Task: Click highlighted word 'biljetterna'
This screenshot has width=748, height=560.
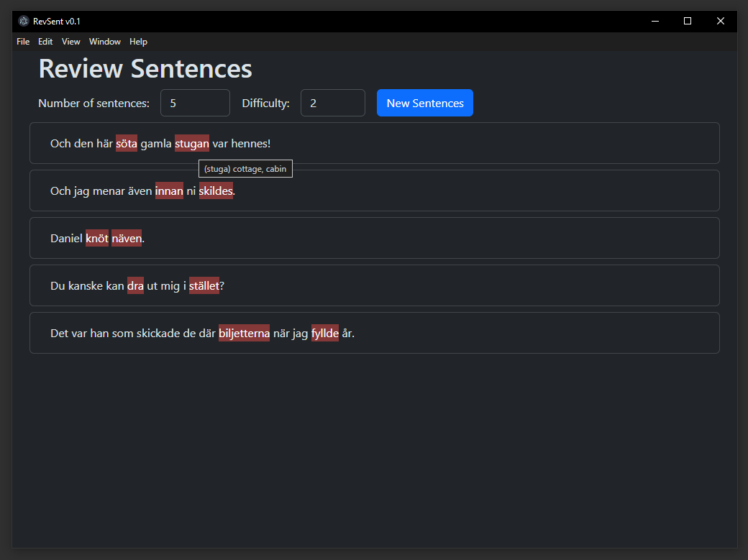Action: point(244,333)
